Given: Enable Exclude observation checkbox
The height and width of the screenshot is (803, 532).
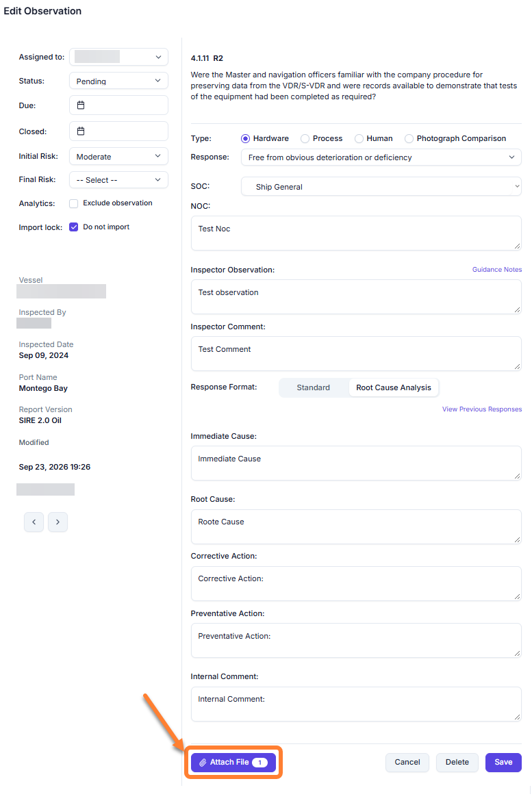Looking at the screenshot, I should [74, 203].
